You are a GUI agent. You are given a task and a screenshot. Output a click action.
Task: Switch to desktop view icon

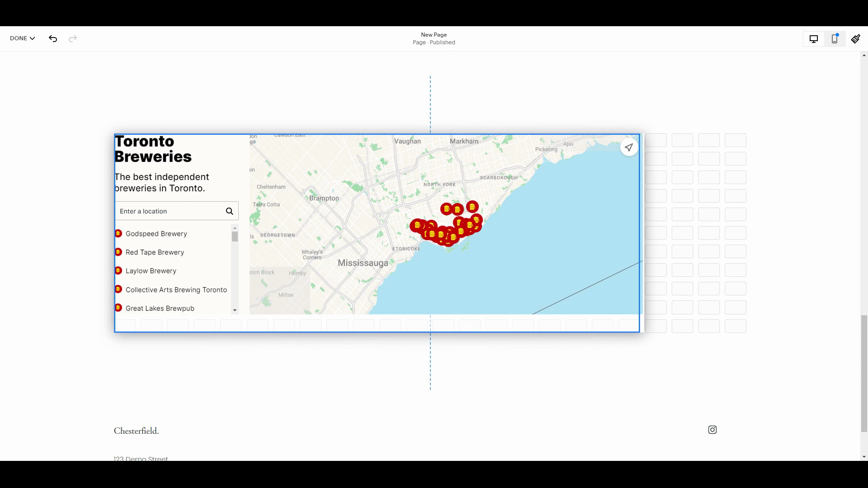point(813,39)
